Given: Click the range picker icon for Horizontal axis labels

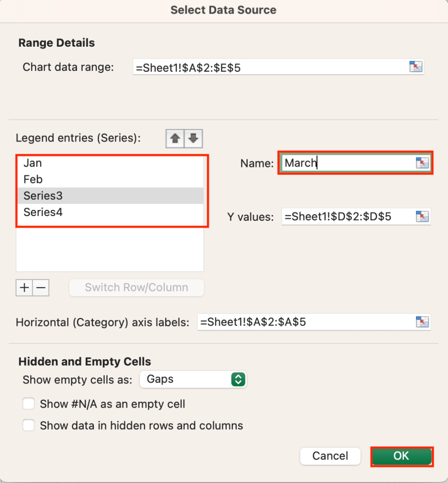Looking at the screenshot, I should pos(422,322).
